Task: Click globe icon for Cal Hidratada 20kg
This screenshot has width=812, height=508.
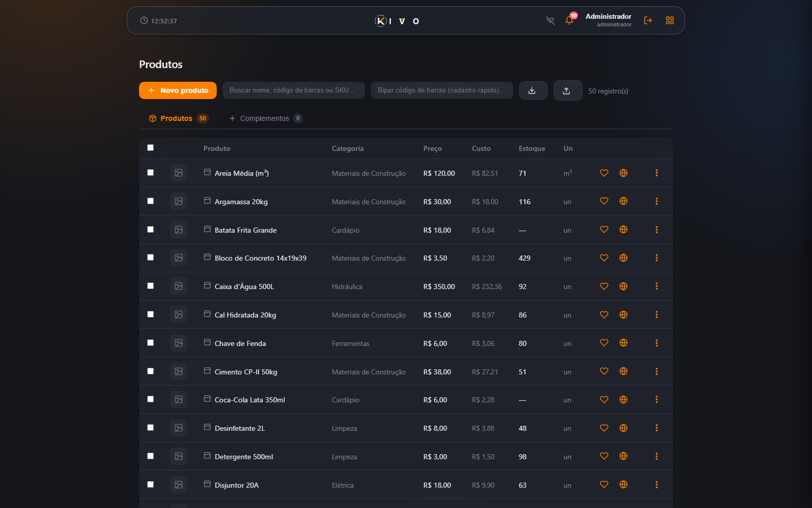Action: coord(624,314)
